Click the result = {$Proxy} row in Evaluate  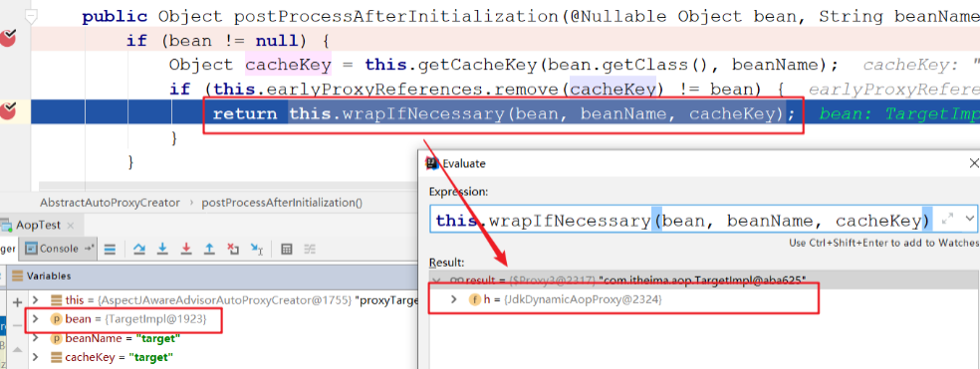click(704, 279)
